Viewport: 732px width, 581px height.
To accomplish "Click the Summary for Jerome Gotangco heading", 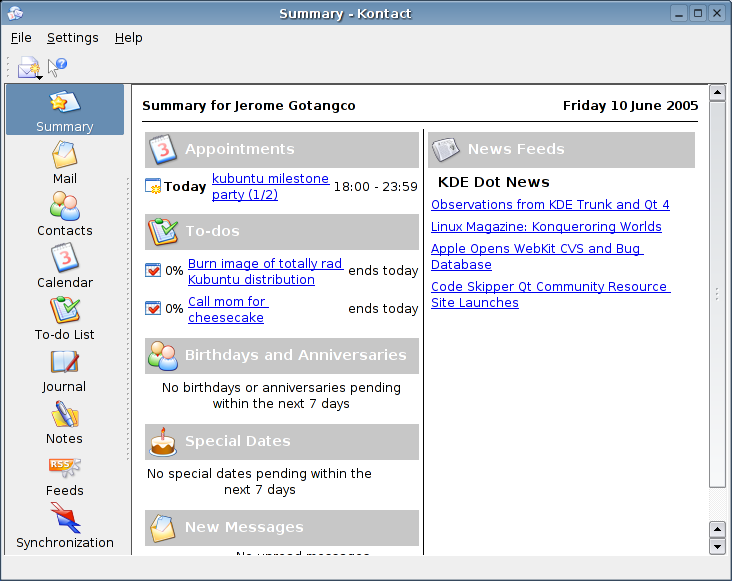I will (249, 105).
